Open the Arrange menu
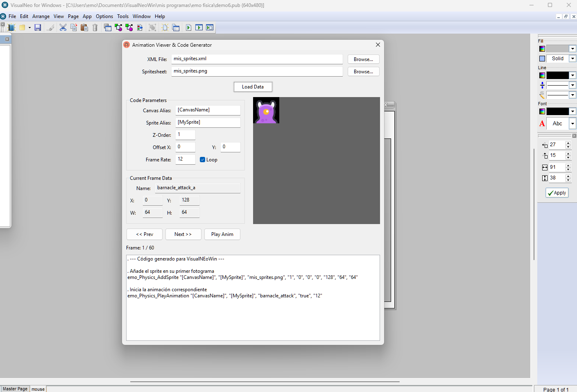The height and width of the screenshot is (392, 577). click(41, 16)
